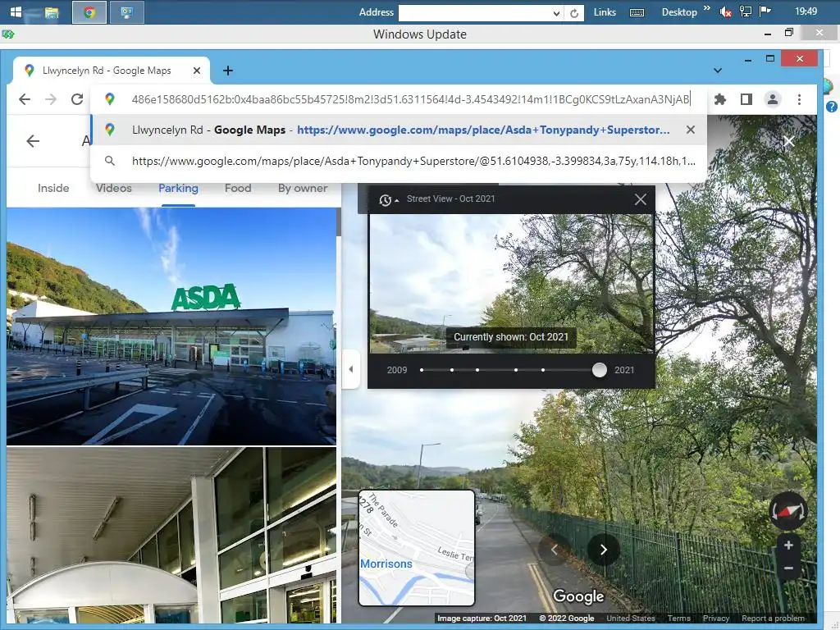The height and width of the screenshot is (630, 840).
Task: Open the Chrome profile avatar
Action: tap(773, 99)
